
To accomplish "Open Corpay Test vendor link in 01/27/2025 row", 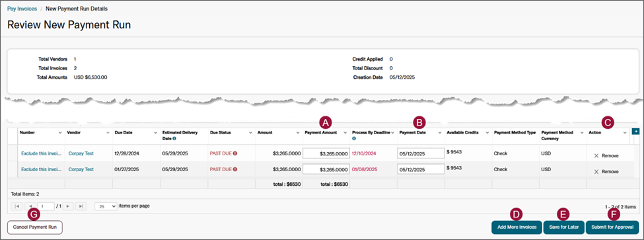I will point(81,169).
